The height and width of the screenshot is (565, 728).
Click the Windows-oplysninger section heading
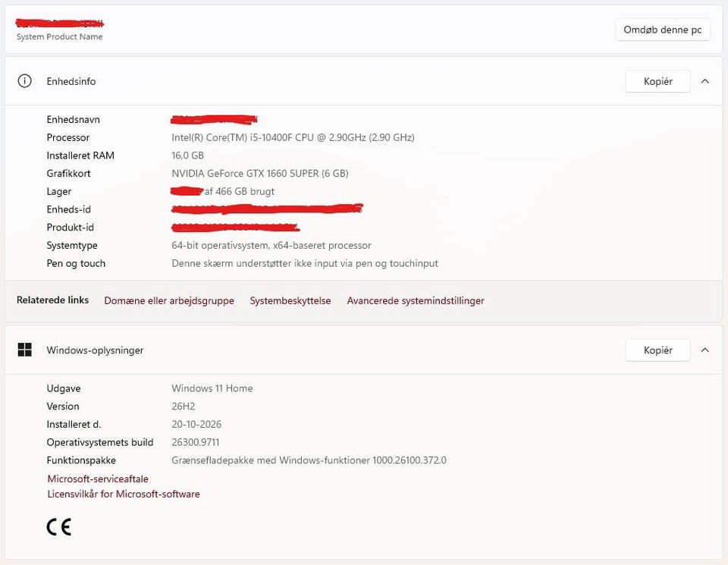coord(95,350)
